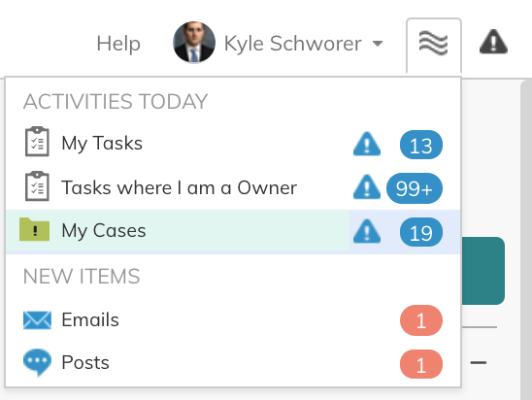Click the Posts speech bubble icon
Image resolution: width=532 pixels, height=400 pixels.
[x=37, y=362]
